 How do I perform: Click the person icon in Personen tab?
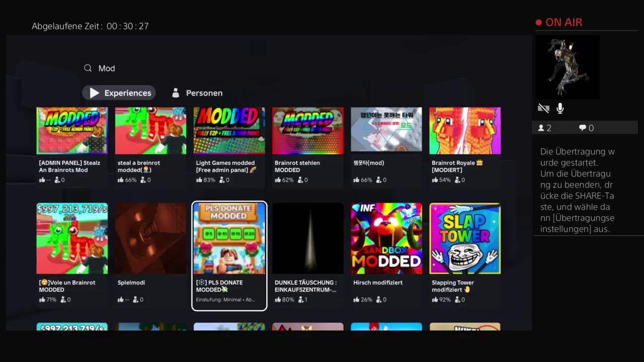176,93
